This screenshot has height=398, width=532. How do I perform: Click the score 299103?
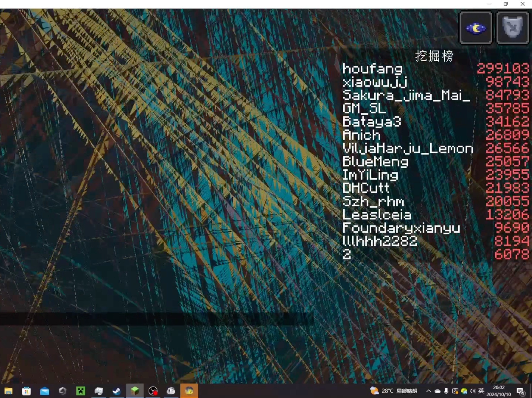pyautogui.click(x=503, y=69)
